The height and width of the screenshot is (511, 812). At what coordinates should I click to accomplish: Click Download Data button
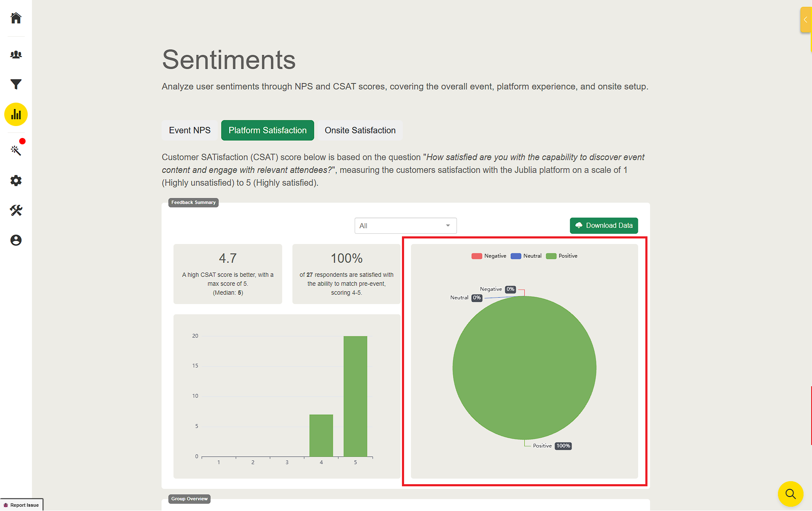[x=604, y=226]
